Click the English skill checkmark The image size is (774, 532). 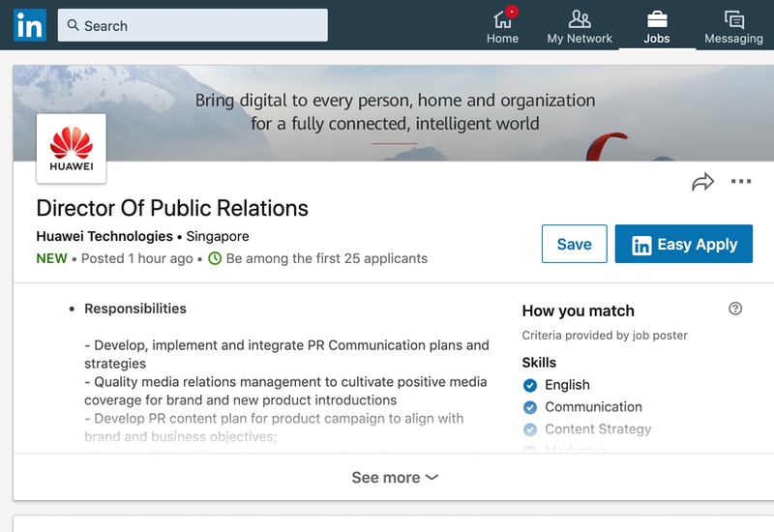529,385
